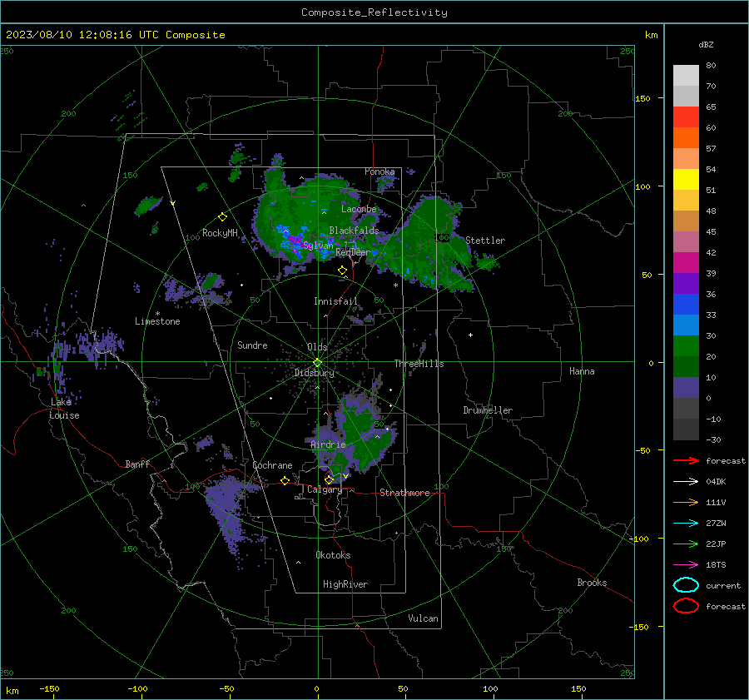Select the RockyMH label

(x=220, y=233)
